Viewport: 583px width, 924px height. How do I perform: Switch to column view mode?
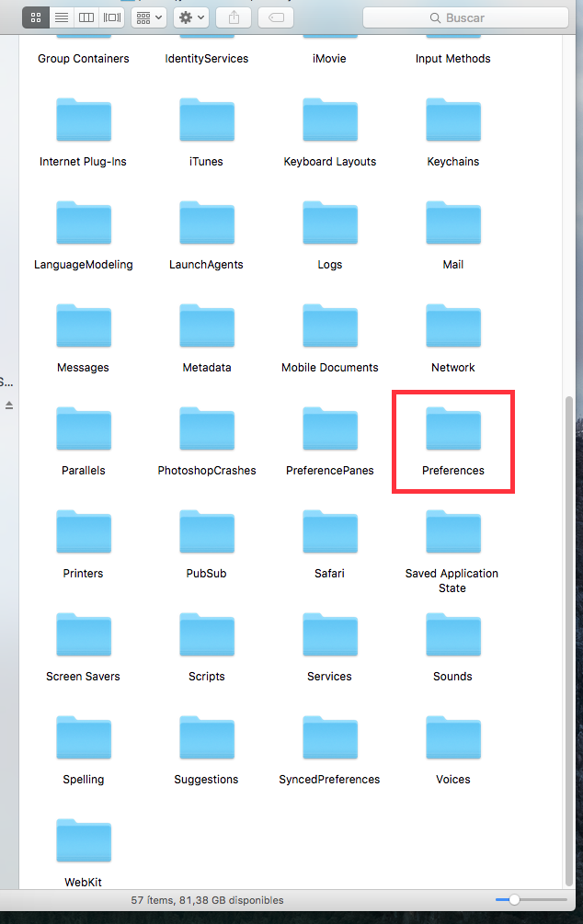(86, 17)
